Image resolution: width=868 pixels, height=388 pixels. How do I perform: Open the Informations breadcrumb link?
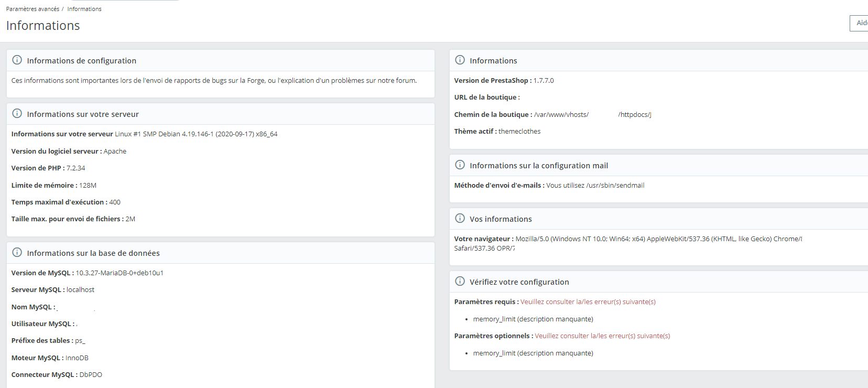(x=84, y=9)
